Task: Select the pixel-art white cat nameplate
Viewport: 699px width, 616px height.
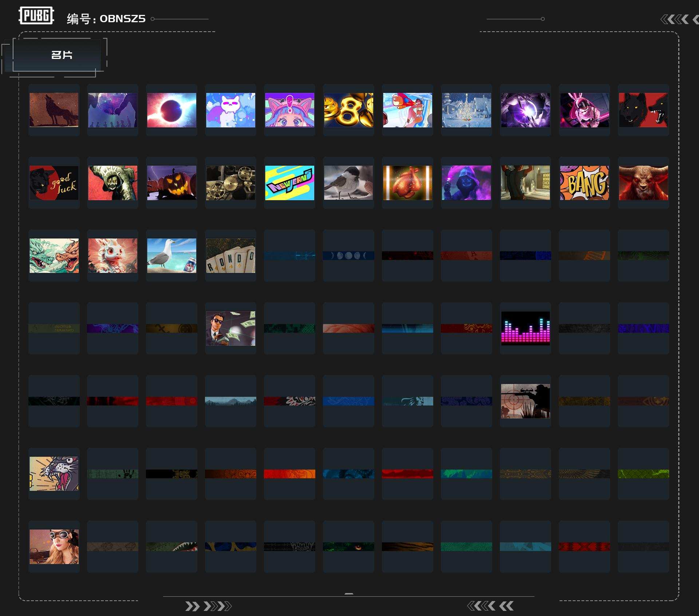Action: coord(230,110)
